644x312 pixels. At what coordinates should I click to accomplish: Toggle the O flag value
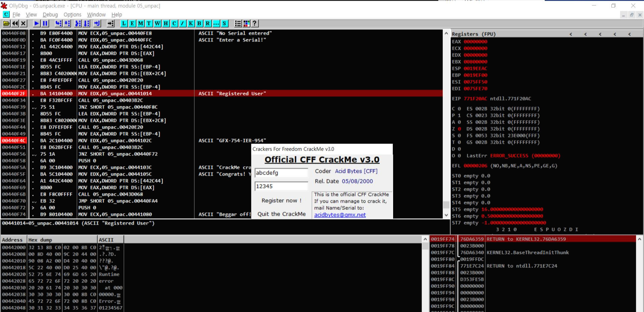tap(459, 156)
